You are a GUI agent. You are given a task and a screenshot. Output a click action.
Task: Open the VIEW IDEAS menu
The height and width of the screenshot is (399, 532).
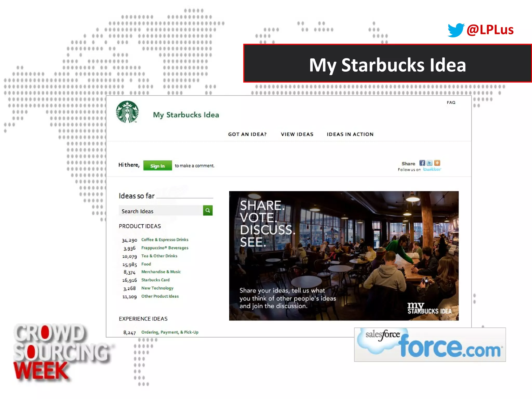click(297, 134)
